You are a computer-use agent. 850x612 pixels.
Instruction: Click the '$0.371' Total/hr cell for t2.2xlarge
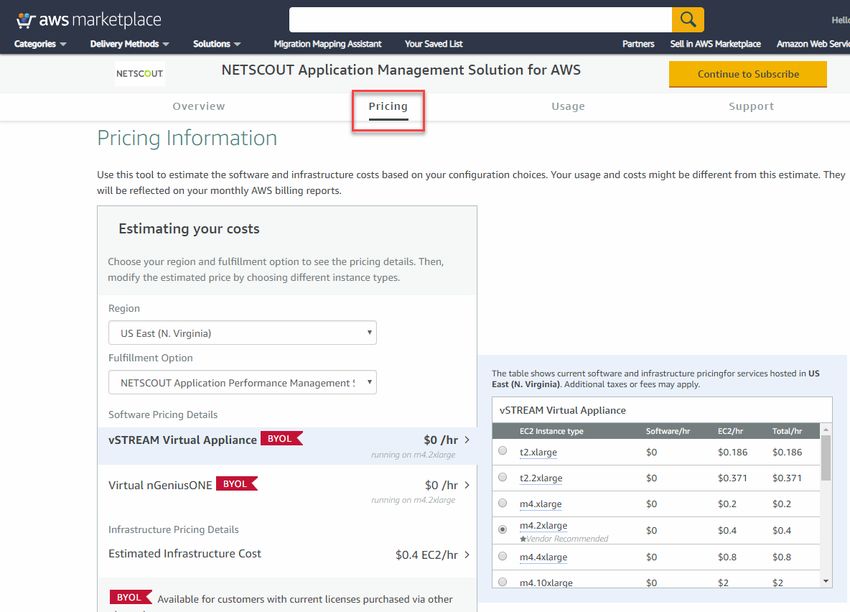pos(787,478)
